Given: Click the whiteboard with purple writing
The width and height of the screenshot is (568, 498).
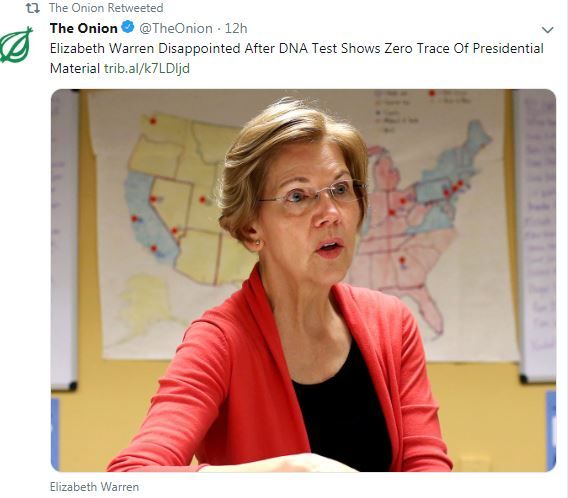Looking at the screenshot, I should [x=536, y=235].
